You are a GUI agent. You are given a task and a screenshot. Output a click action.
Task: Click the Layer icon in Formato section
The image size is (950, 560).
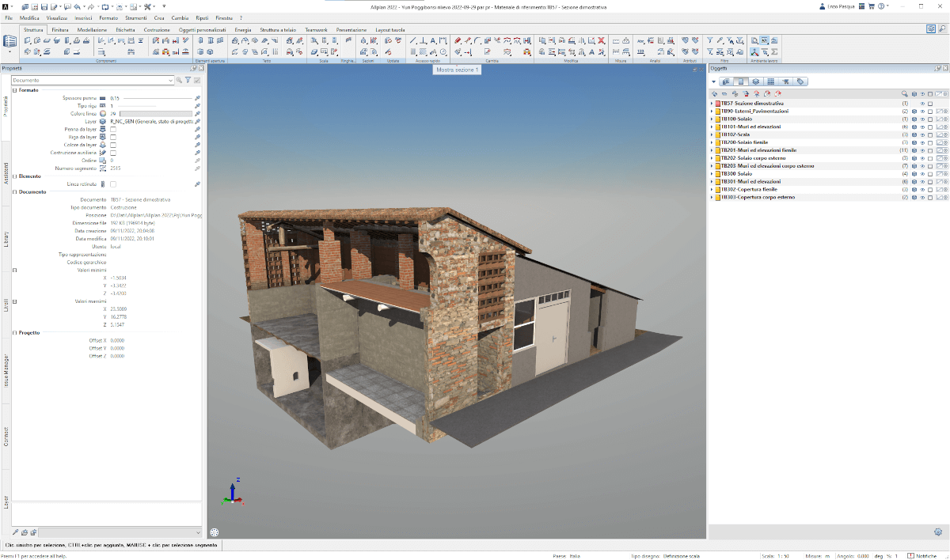pyautogui.click(x=103, y=121)
